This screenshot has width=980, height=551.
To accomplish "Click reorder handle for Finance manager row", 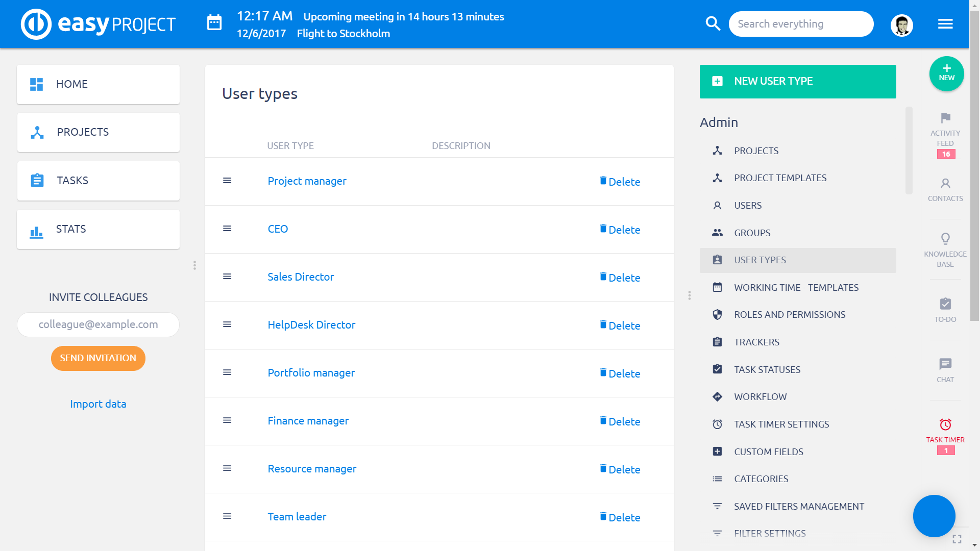I will 227,420.
